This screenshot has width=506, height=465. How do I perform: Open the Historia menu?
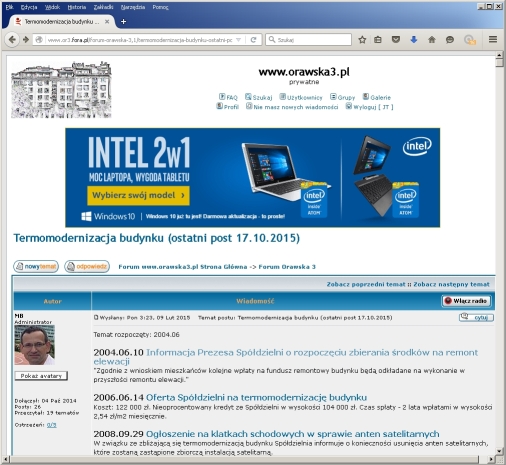coord(77,7)
